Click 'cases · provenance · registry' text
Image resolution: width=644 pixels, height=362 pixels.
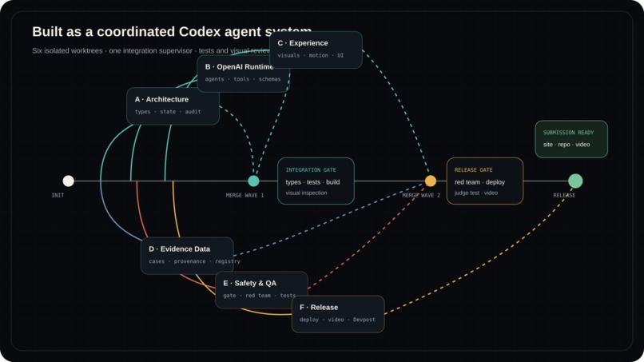pos(194,261)
